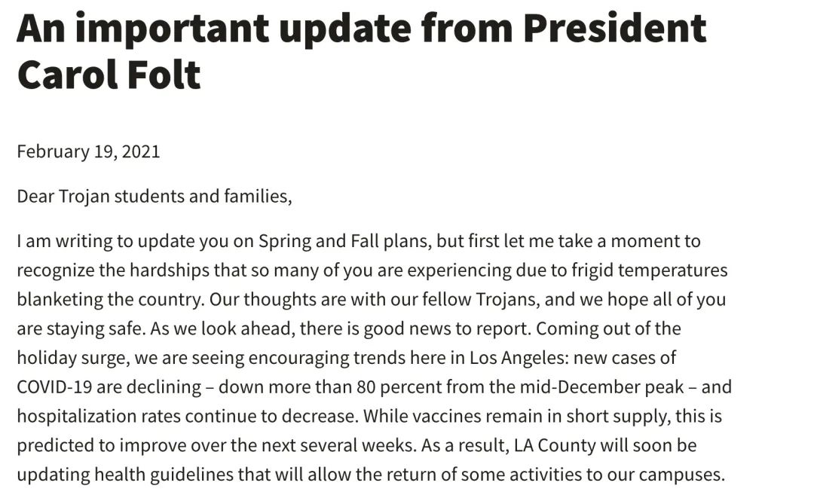Screen dimensions: 814x504
Task: Click the date February 19, 2021
Action: (x=88, y=151)
